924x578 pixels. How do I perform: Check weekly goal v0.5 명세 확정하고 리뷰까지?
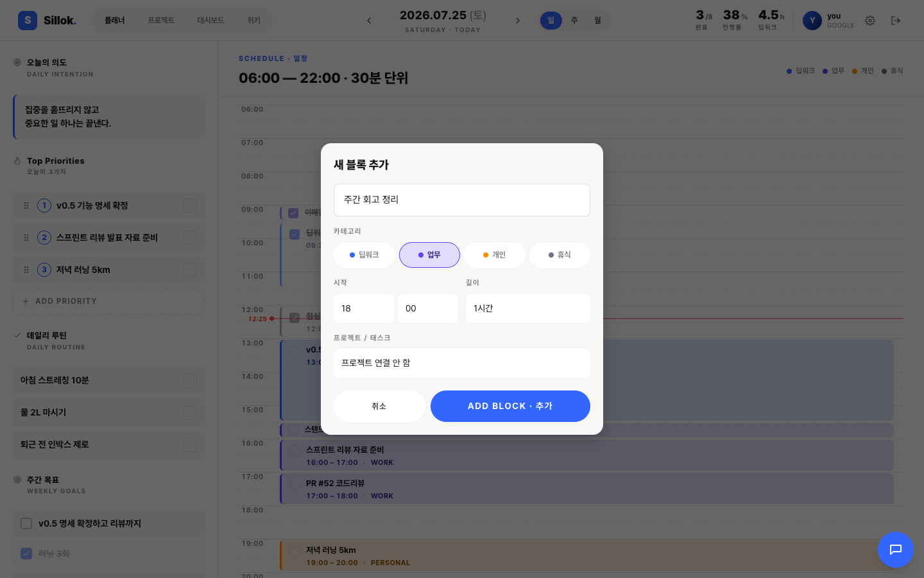click(26, 523)
